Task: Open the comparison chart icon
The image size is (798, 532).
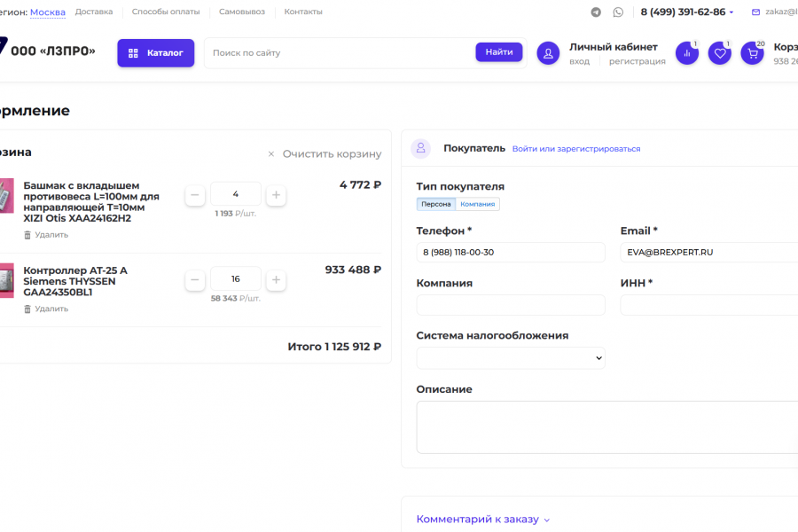Action: click(687, 53)
